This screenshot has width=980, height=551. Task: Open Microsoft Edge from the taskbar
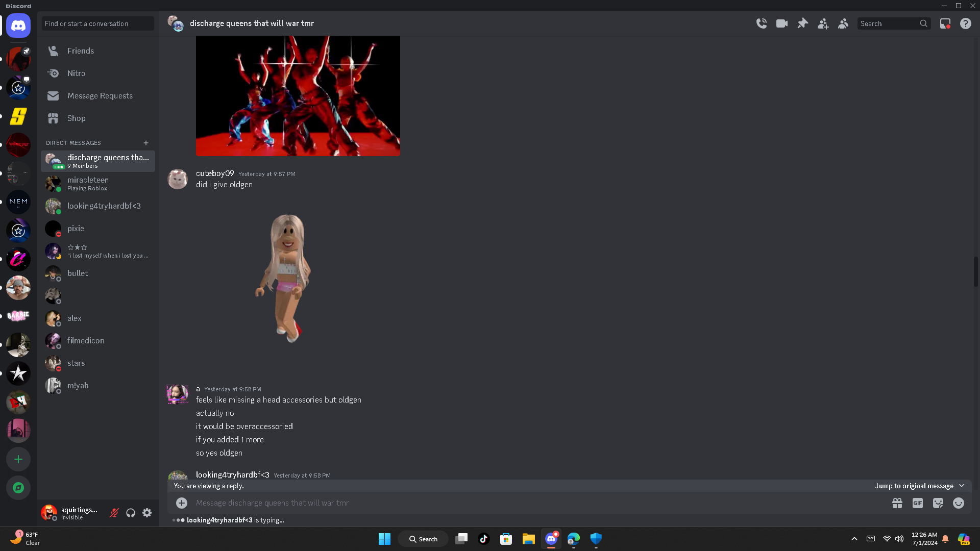click(574, 539)
